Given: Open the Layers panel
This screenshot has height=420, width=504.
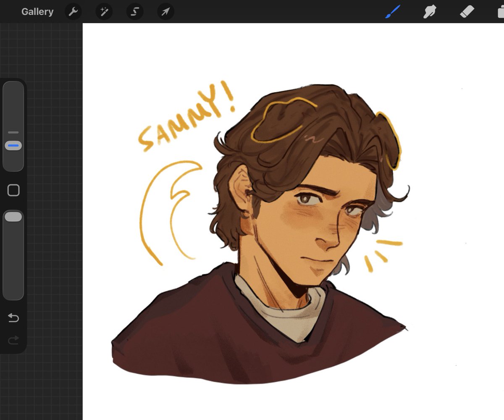Looking at the screenshot, I should point(501,12).
